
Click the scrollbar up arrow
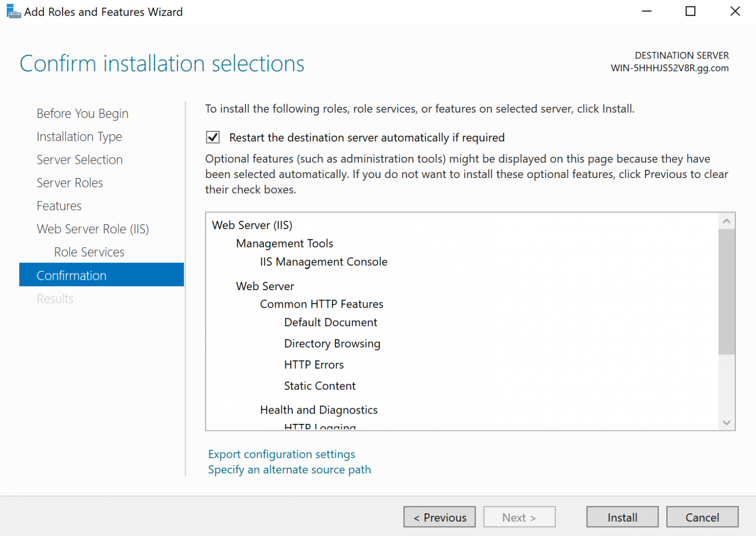click(x=726, y=221)
